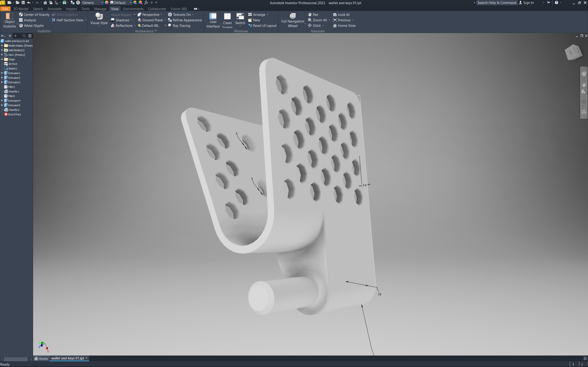Viewport: 588px width, 367px height.
Task: Activate the Look At tool
Action: pos(341,14)
